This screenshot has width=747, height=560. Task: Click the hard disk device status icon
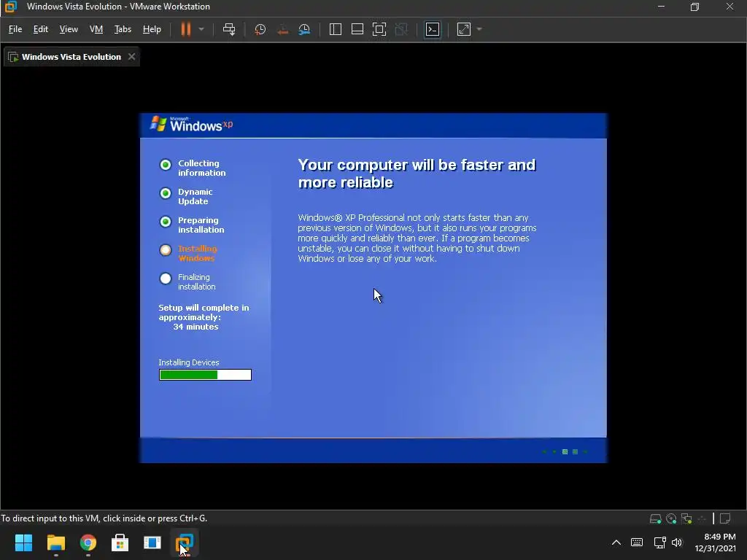656,518
